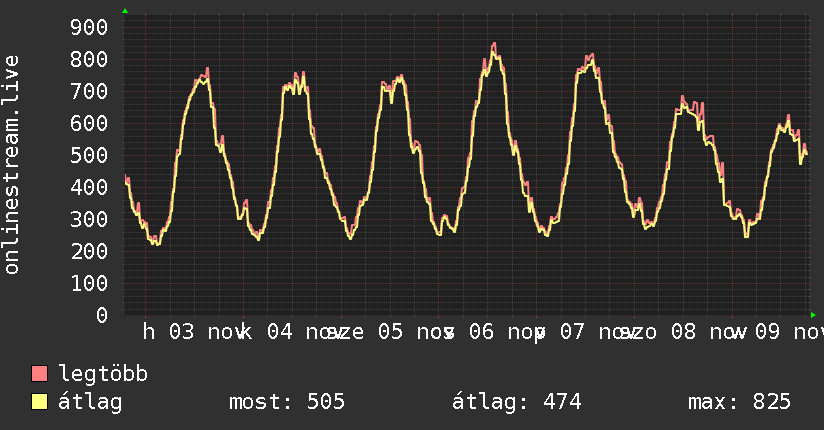Click the onlinestream.live vertical axis title
Image resolution: width=824 pixels, height=430 pixels.
12,165
